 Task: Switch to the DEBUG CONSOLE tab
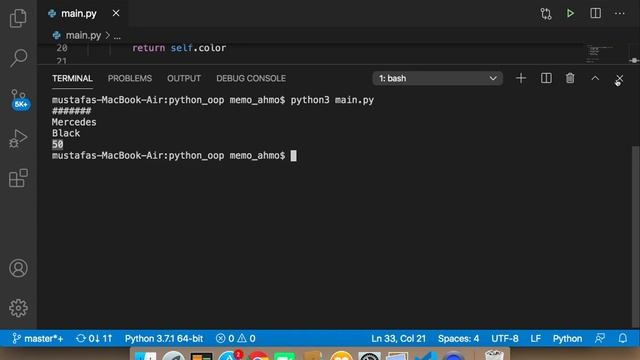pyautogui.click(x=251, y=78)
